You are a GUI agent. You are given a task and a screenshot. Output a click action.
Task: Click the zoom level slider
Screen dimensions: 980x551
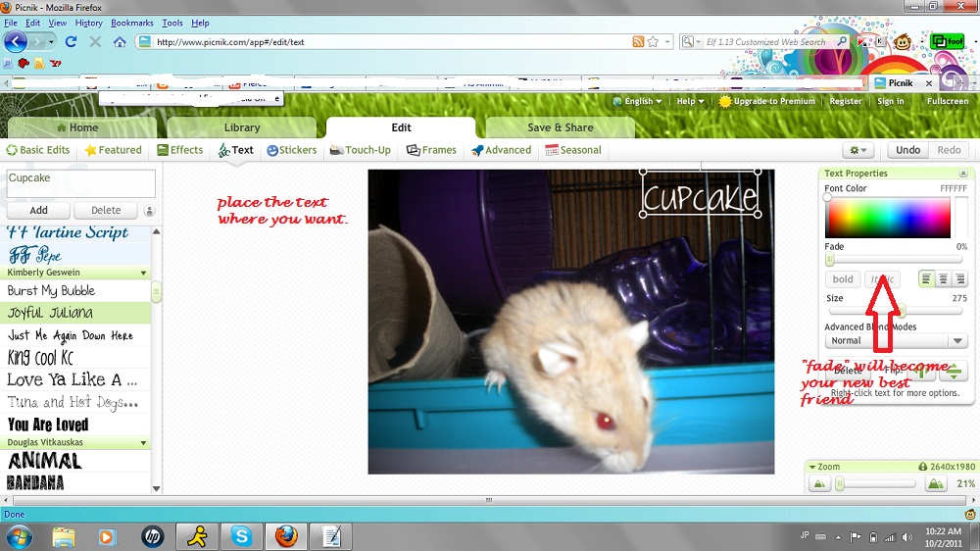[876, 483]
